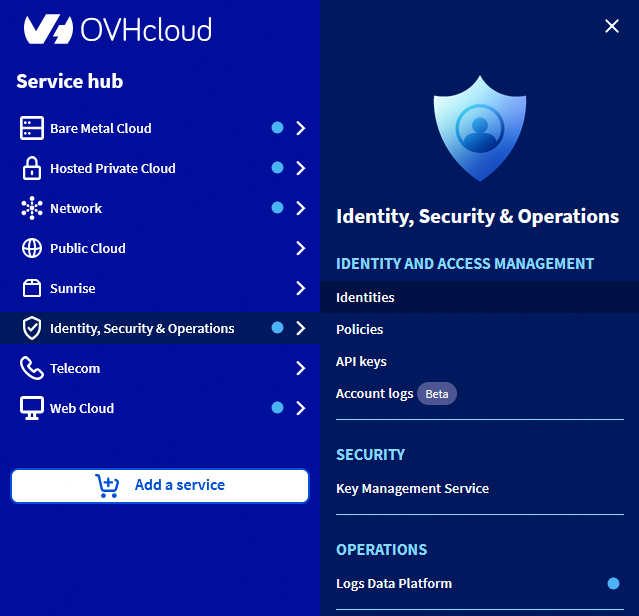Expand the Telecom submenu chevron
The width and height of the screenshot is (639, 616).
click(x=300, y=368)
